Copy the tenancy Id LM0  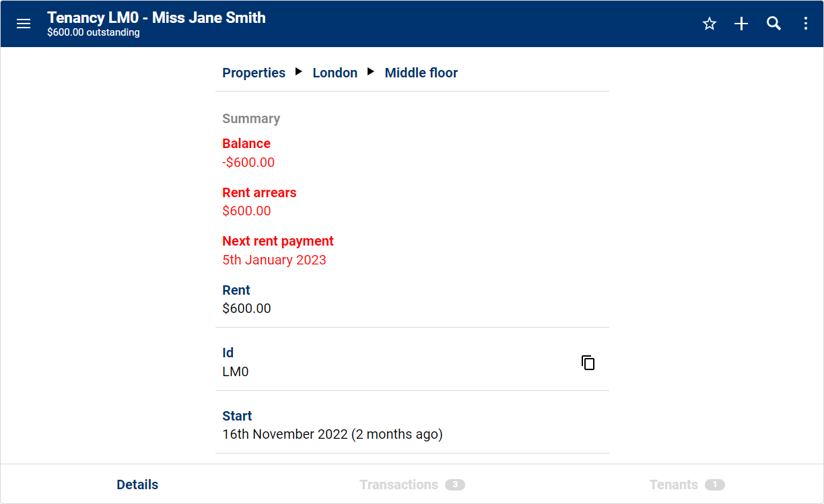[588, 363]
